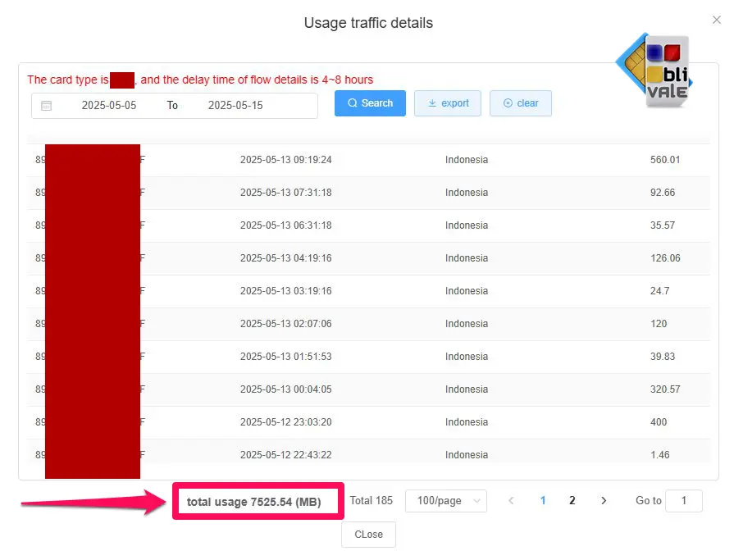Click timestamp 2025-05-13 09:19:24
The width and height of the screenshot is (734, 560).
[x=285, y=160]
